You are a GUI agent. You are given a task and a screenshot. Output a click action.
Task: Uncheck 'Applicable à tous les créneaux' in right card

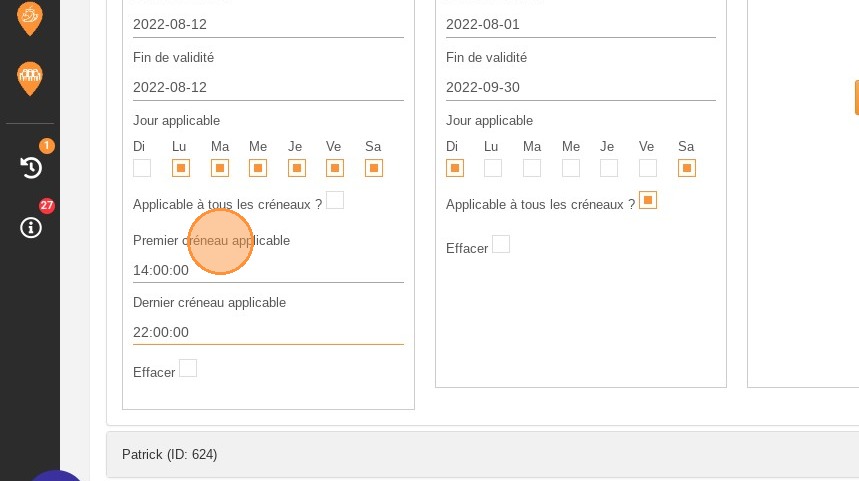tap(648, 201)
